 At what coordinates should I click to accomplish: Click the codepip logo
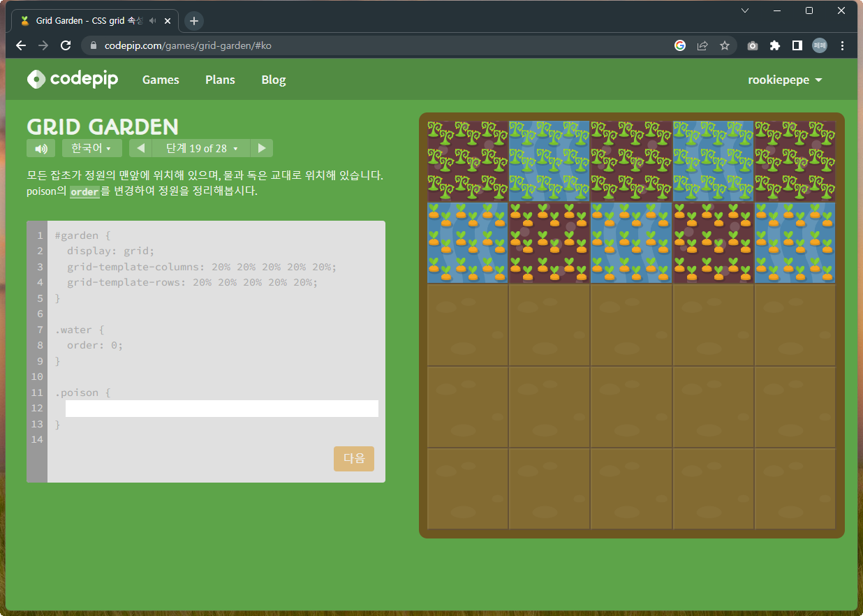(x=73, y=80)
